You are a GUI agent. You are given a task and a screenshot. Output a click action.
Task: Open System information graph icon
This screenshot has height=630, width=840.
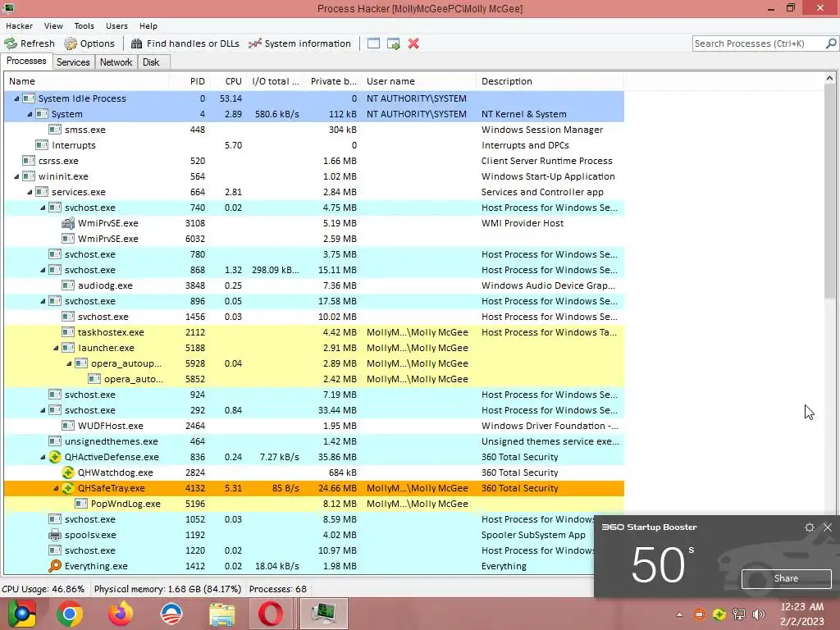[x=255, y=43]
